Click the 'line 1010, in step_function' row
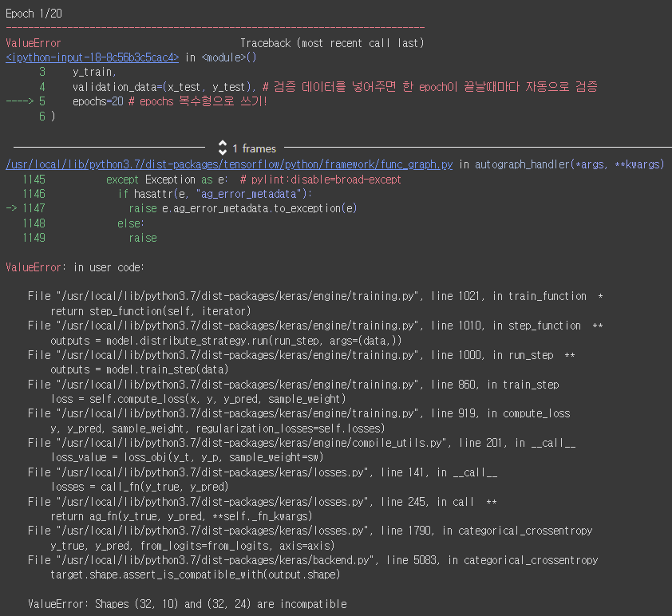This screenshot has width=672, height=616. [315, 326]
